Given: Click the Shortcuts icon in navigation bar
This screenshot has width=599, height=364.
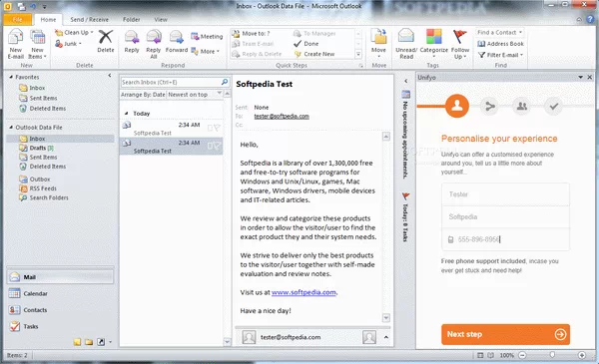Looking at the screenshot, I should coord(101,342).
